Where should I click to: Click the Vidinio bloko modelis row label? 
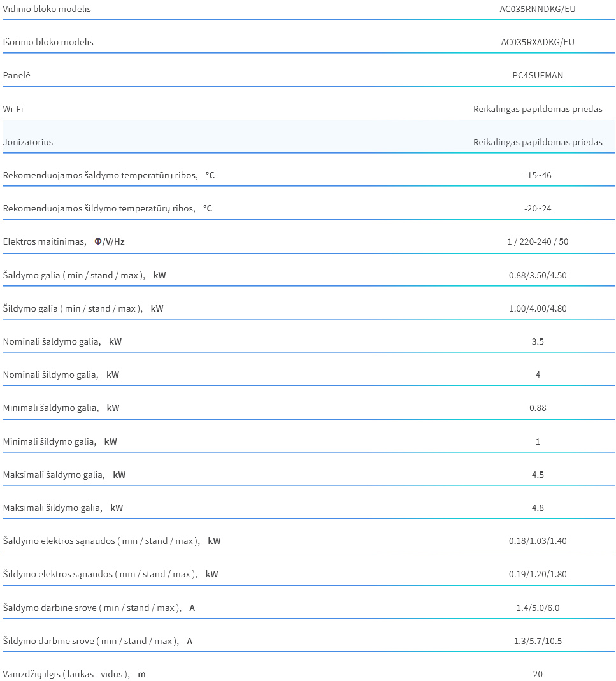coord(47,9)
